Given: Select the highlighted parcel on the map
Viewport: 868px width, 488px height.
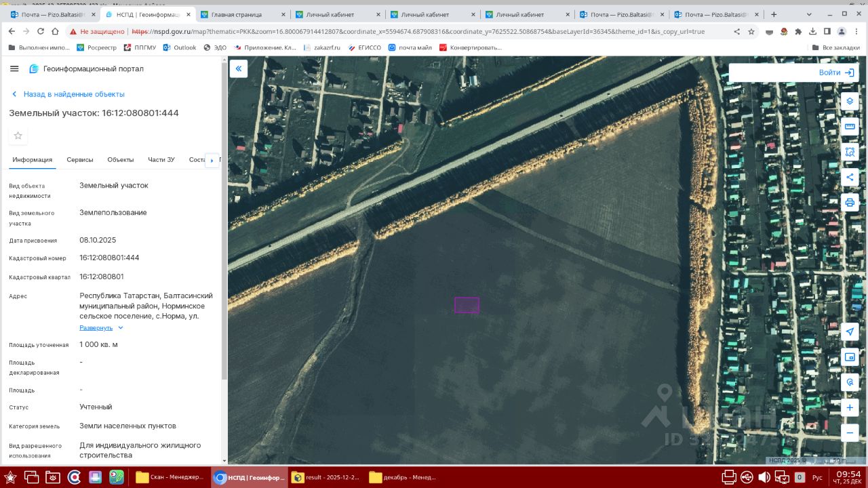Looking at the screenshot, I should click(467, 305).
